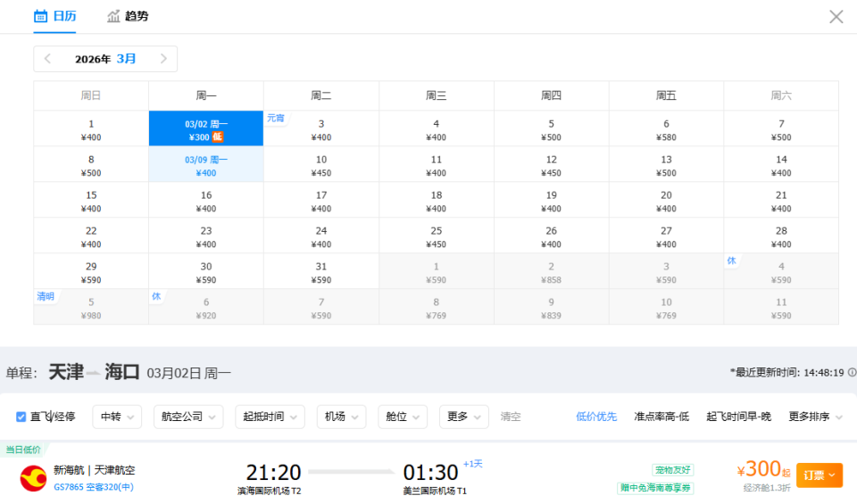
Task: Click the ¥300起 price
Action: [x=763, y=469]
